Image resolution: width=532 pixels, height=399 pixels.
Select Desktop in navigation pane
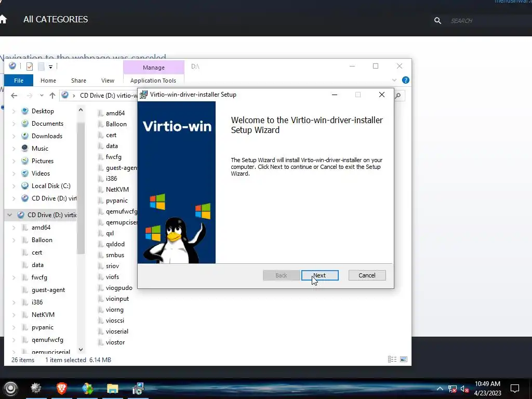coord(43,111)
